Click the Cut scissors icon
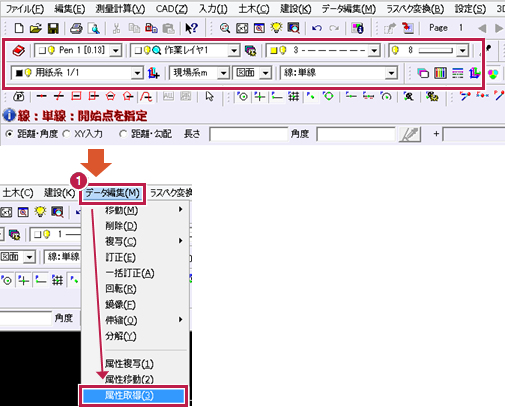The height and width of the screenshot is (409, 505). pos(116,28)
